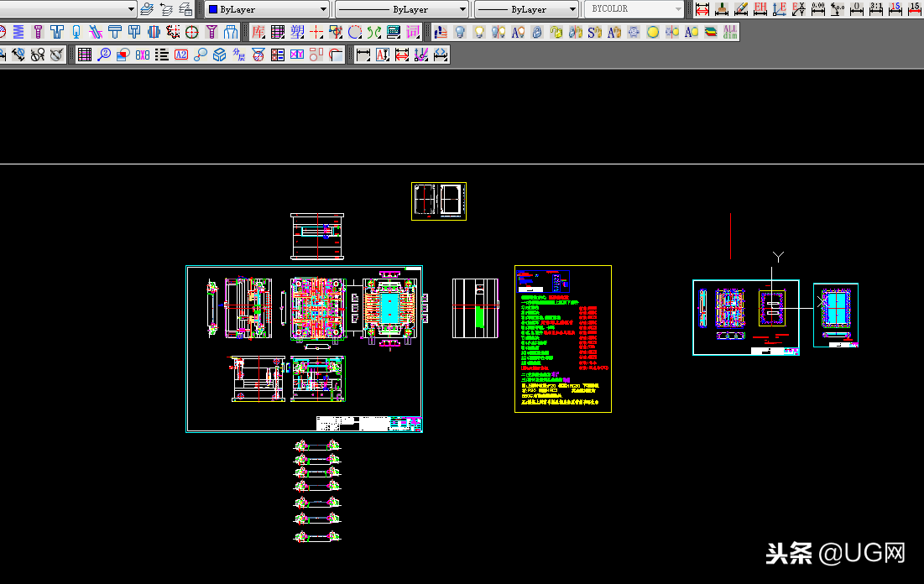Click the purple bolt icon
Screen dimensions: 924x584
(38, 32)
